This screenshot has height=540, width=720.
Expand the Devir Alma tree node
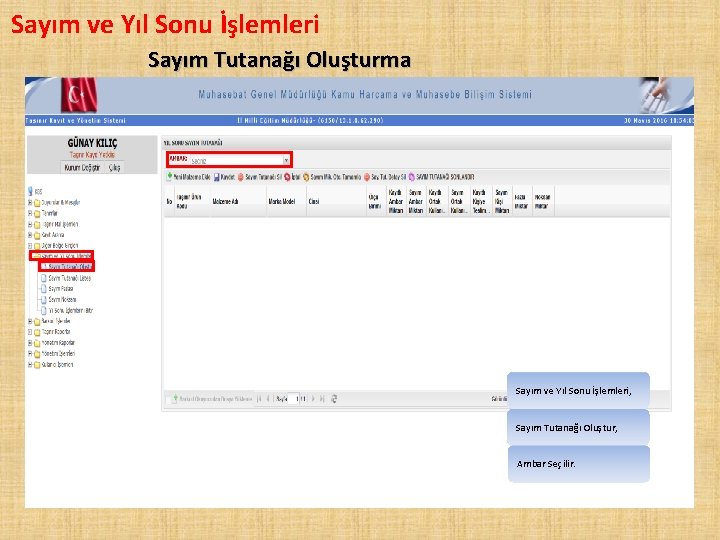[x=30, y=235]
